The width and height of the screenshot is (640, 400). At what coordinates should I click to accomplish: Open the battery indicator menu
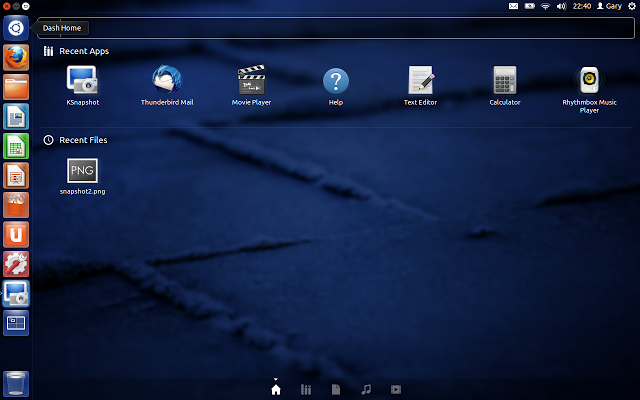(x=529, y=6)
